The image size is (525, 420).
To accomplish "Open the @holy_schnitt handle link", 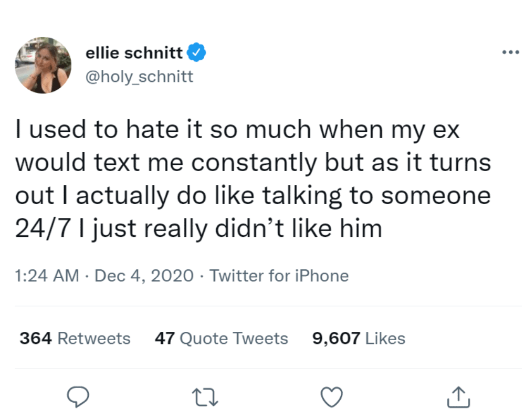I will tap(139, 77).
